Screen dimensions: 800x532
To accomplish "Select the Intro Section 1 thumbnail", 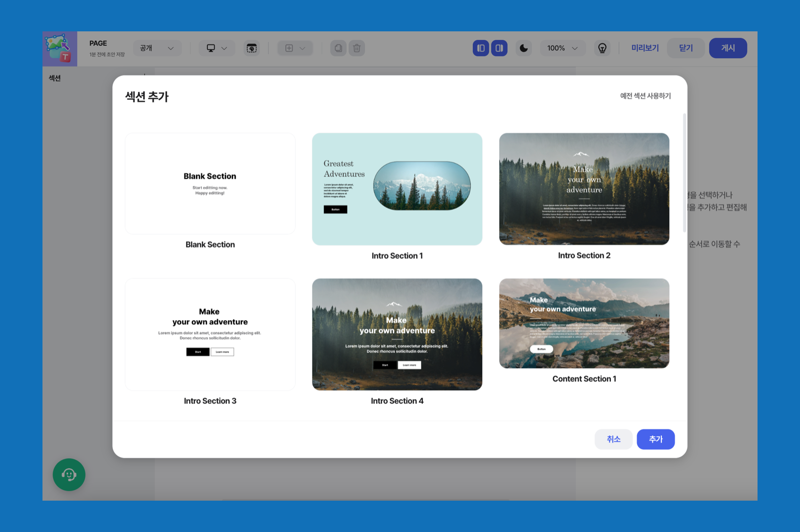I will [397, 189].
